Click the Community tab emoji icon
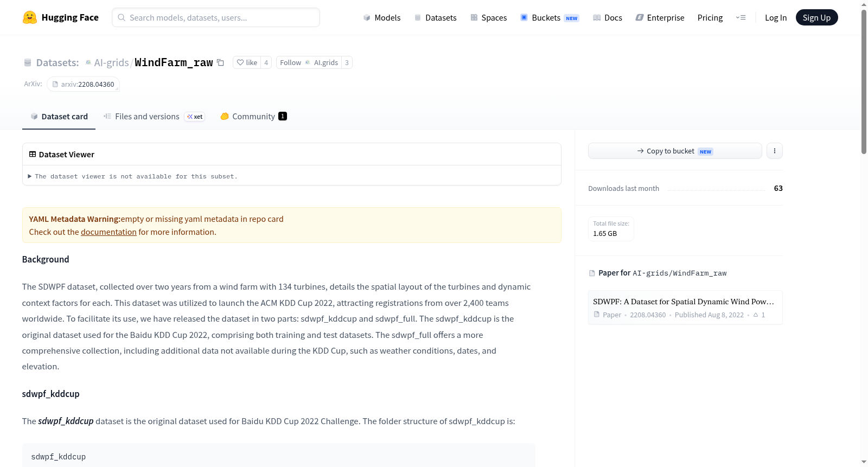This screenshot has height=467, width=868. pyautogui.click(x=225, y=116)
